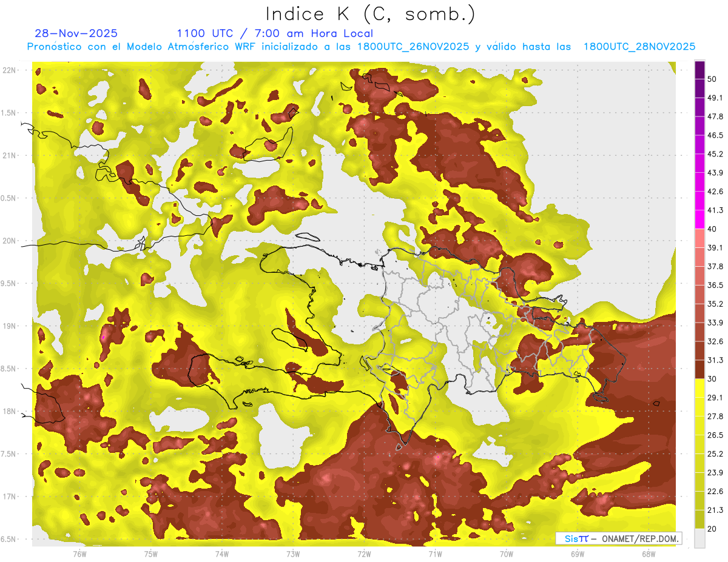Image resolution: width=728 pixels, height=562 pixels.
Task: Click the 73W longitude label
Action: click(293, 554)
